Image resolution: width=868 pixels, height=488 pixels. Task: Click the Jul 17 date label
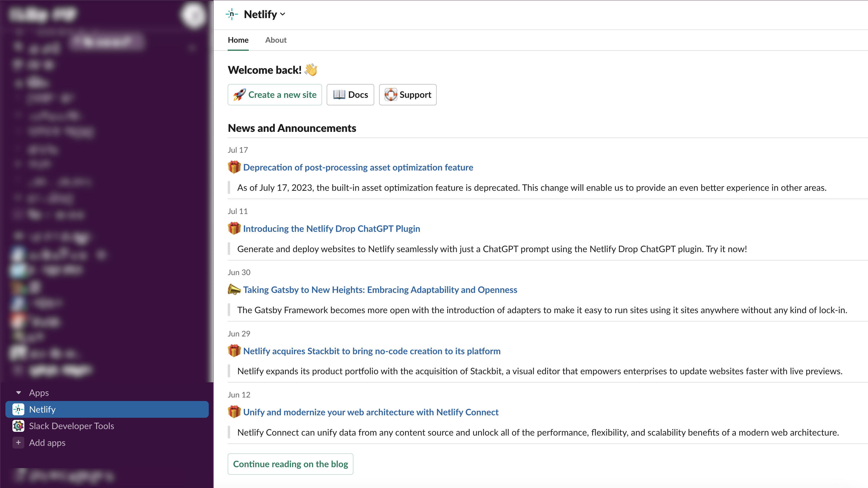click(x=238, y=150)
